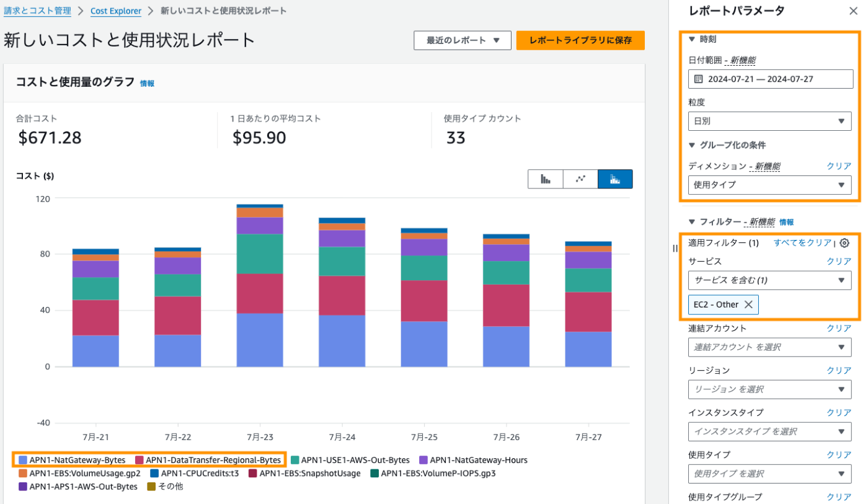Viewport: 868px width, 504px height.
Task: Open the ディメンション dropdown showing 使用タイプ
Action: point(769,185)
